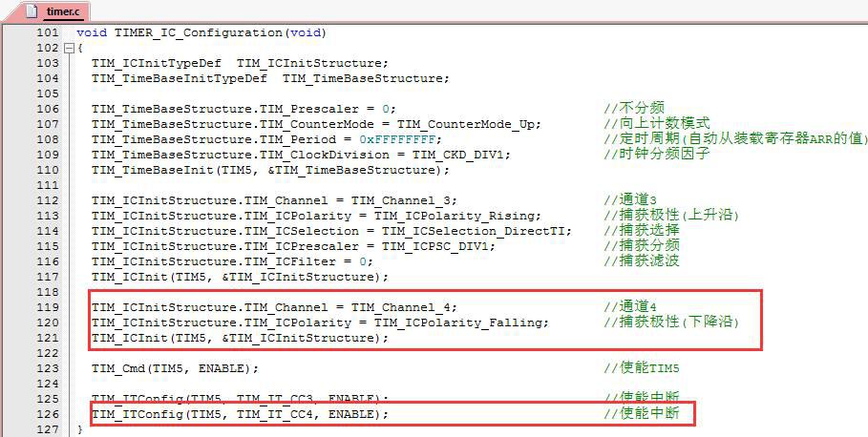Click the comment //通道3
The width and height of the screenshot is (868, 437).
coord(630,200)
